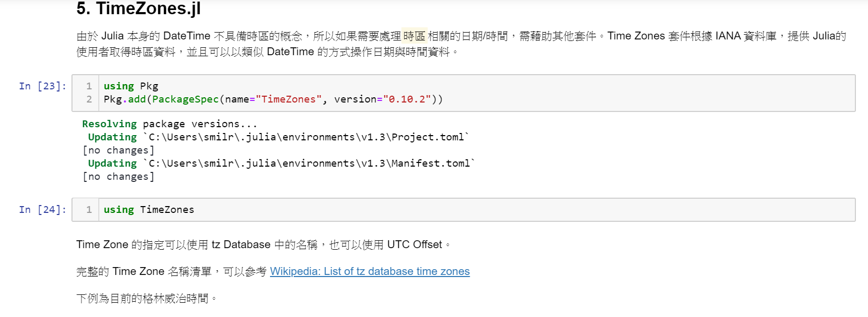Click the "TimeZones" string in Pkg.add call
The height and width of the screenshot is (317, 868).
(288, 99)
